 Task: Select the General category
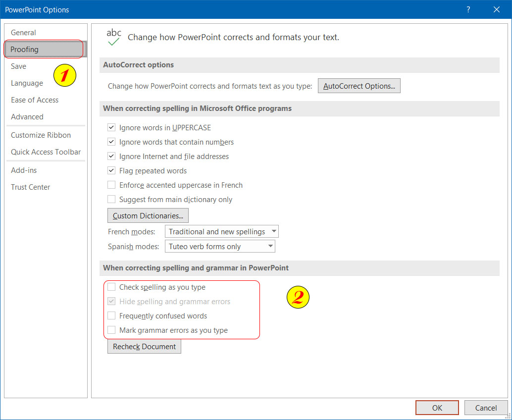coord(23,33)
